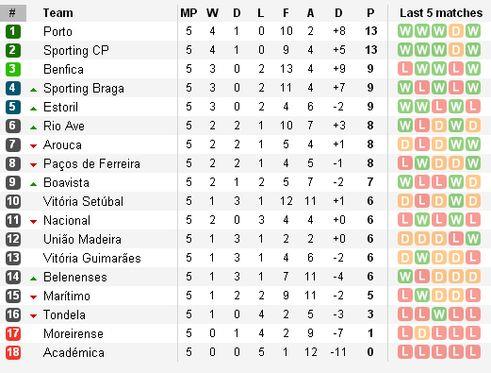Click the red down arrow beside Tondela

coord(33,316)
